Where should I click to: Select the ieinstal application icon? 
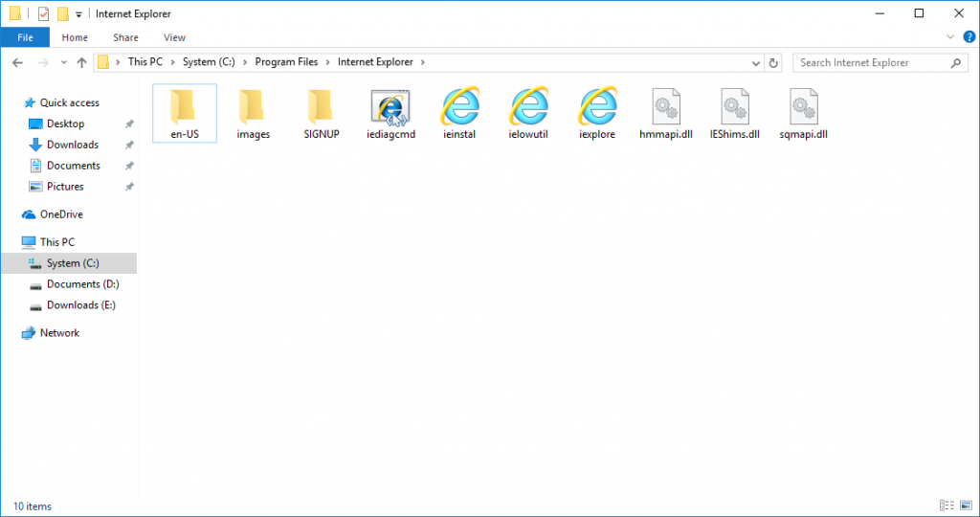pyautogui.click(x=460, y=106)
